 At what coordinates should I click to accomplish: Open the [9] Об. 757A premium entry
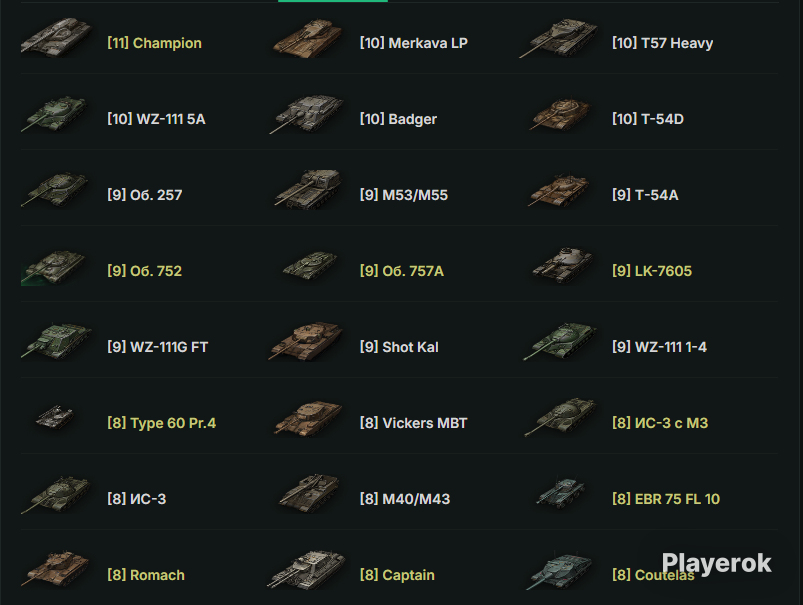pos(402,270)
